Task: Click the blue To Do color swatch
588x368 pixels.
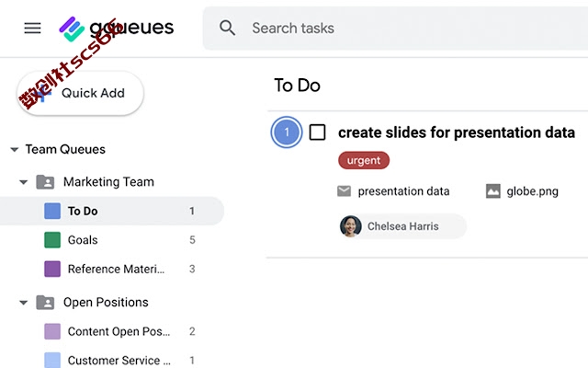Action: [52, 211]
